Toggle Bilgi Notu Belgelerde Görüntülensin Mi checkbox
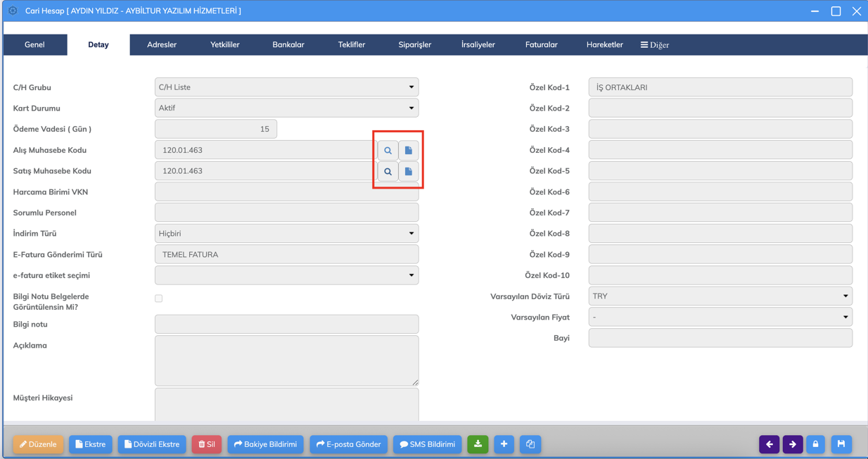Screen dimensions: 868x459 pyautogui.click(x=159, y=298)
